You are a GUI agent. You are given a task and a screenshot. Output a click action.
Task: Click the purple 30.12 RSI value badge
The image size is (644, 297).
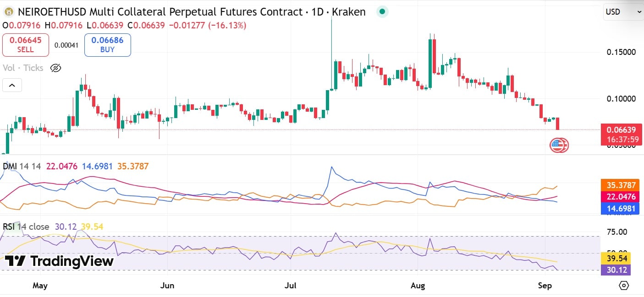point(616,270)
